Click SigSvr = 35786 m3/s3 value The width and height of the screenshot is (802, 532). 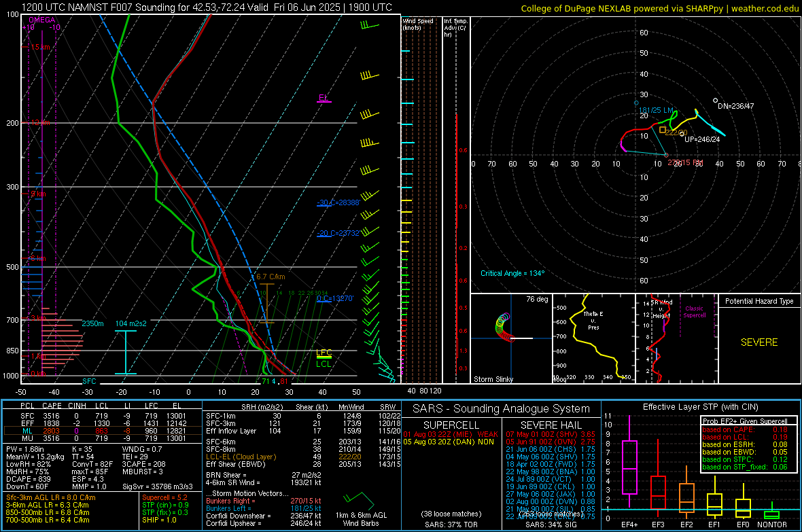tap(158, 486)
